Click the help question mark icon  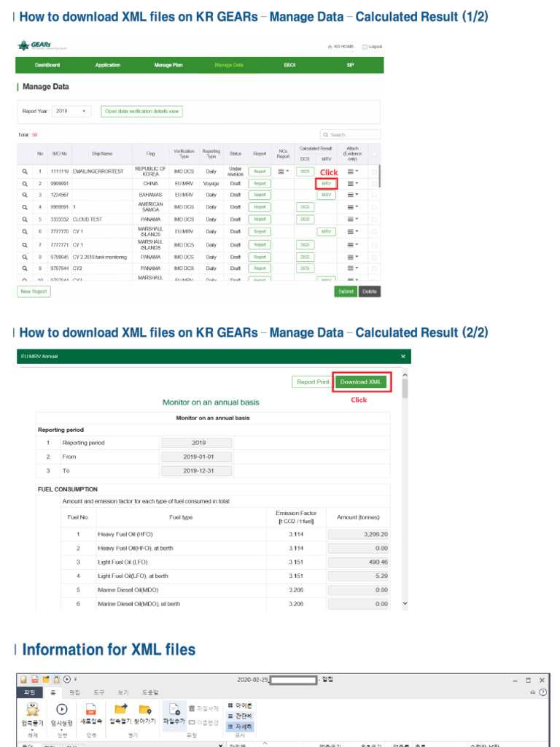point(542,692)
